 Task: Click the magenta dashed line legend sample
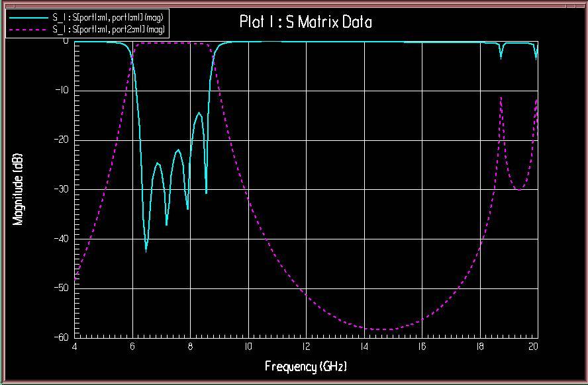(28, 30)
